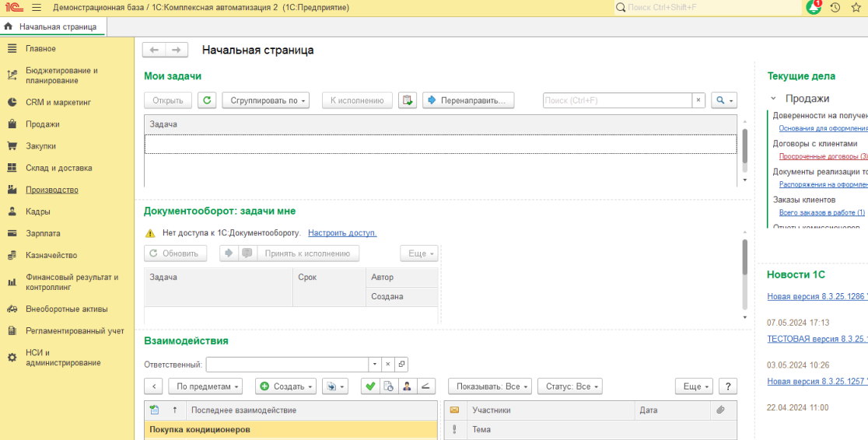Collapse the navigation panel with '<' button
The height and width of the screenshot is (440, 868).
coord(153,386)
